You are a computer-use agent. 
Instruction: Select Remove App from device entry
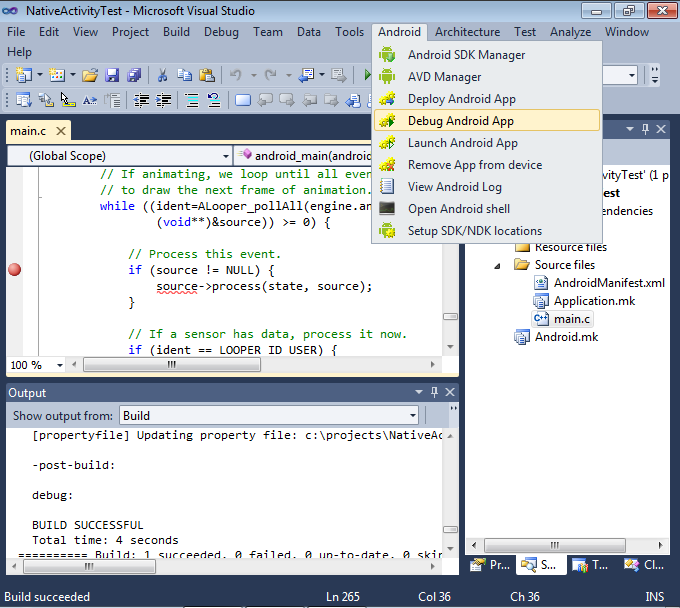point(487,165)
